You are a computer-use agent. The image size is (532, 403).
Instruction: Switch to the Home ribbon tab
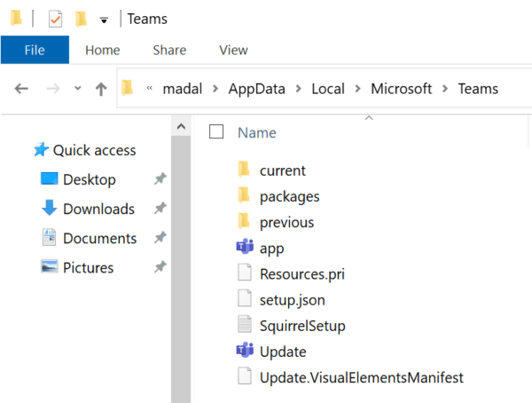click(103, 50)
